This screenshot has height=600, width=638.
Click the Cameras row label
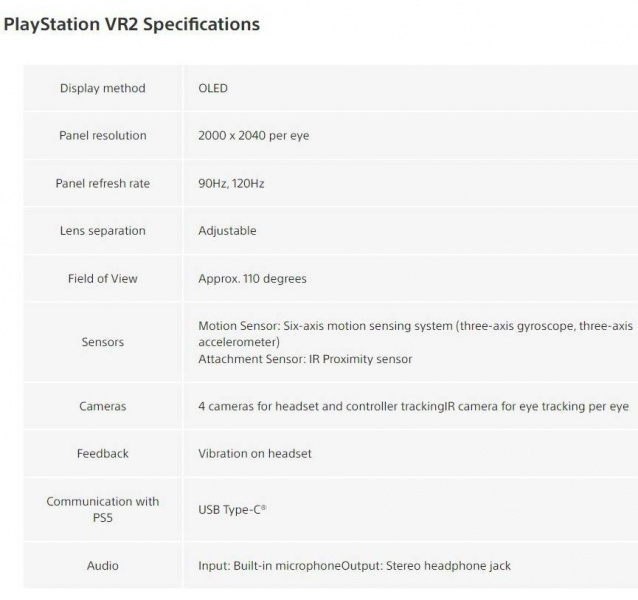tap(102, 406)
